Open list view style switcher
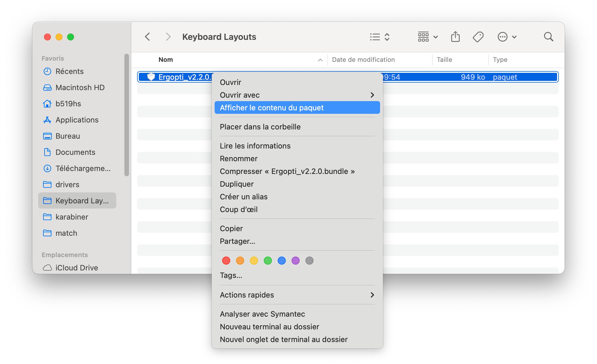The height and width of the screenshot is (364, 597). 380,37
